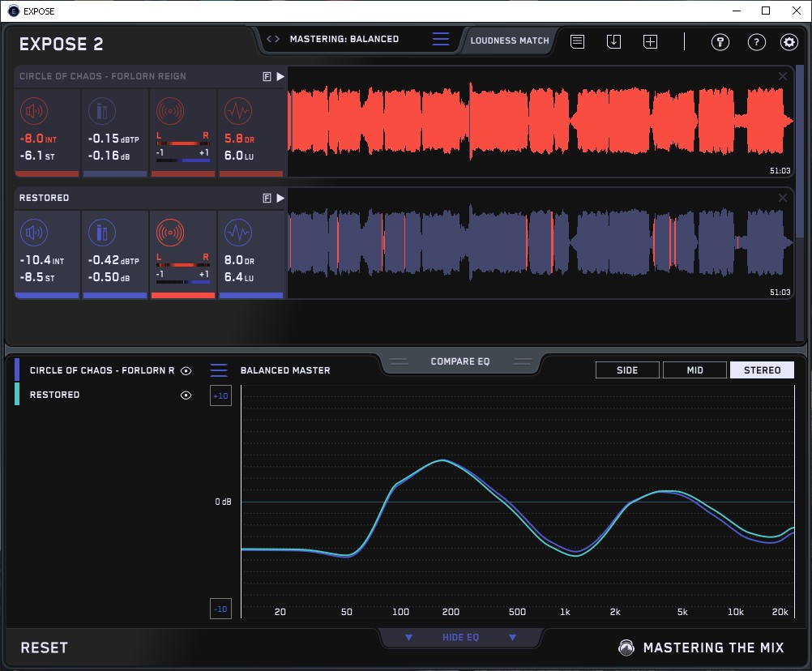Viewport: 812px width, 671px height.
Task: Maximize the EXPOSE window
Action: (x=766, y=11)
